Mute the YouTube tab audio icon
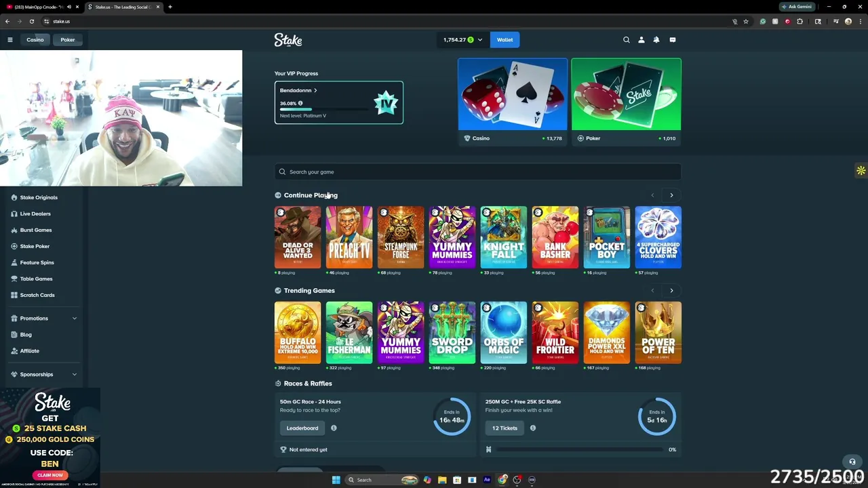Viewport: 868px width, 488px height. pos(68,7)
